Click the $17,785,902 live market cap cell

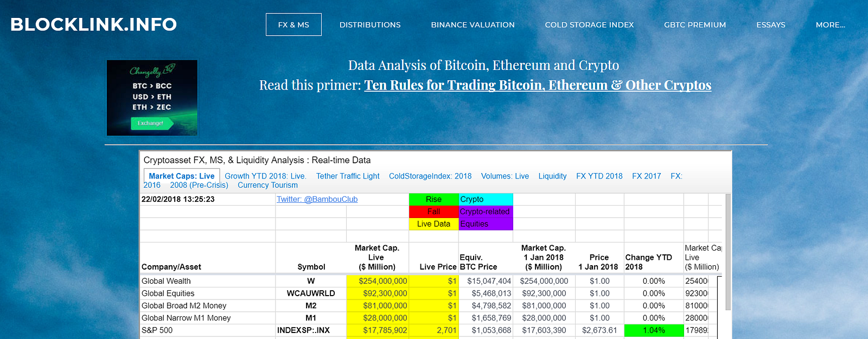pyautogui.click(x=378, y=330)
